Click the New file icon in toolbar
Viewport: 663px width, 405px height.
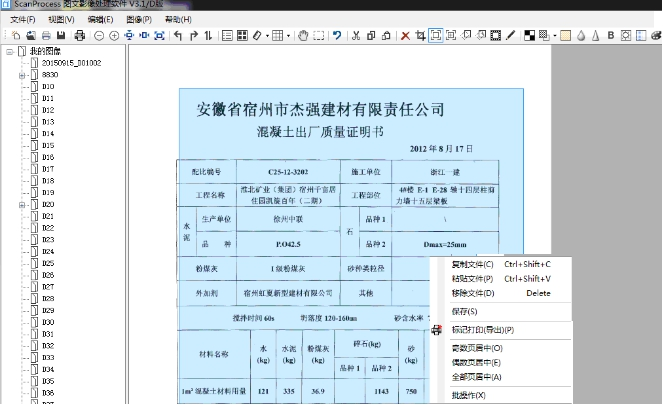point(16,36)
